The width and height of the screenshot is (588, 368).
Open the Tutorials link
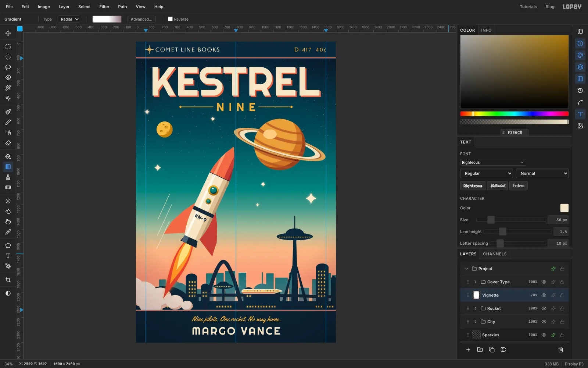pyautogui.click(x=528, y=7)
